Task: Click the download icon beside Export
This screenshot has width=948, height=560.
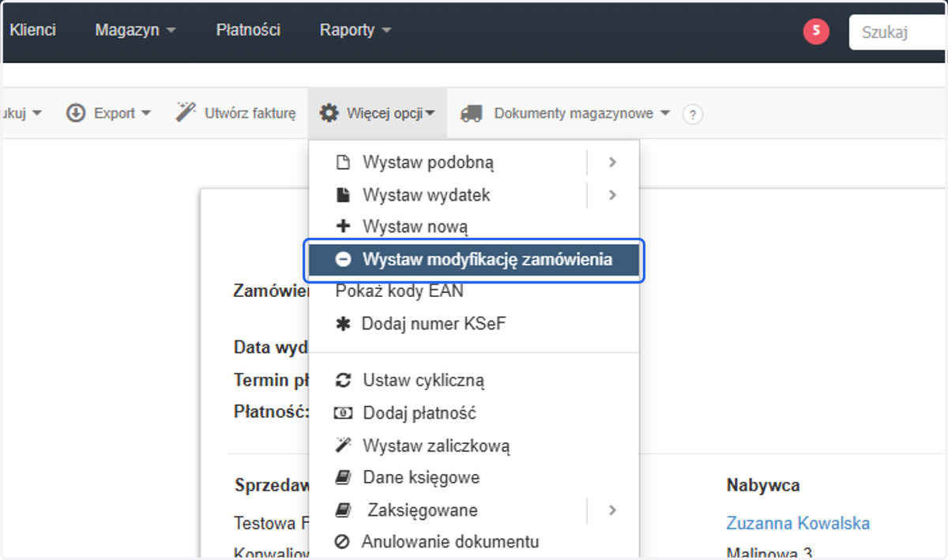Action: 76,113
